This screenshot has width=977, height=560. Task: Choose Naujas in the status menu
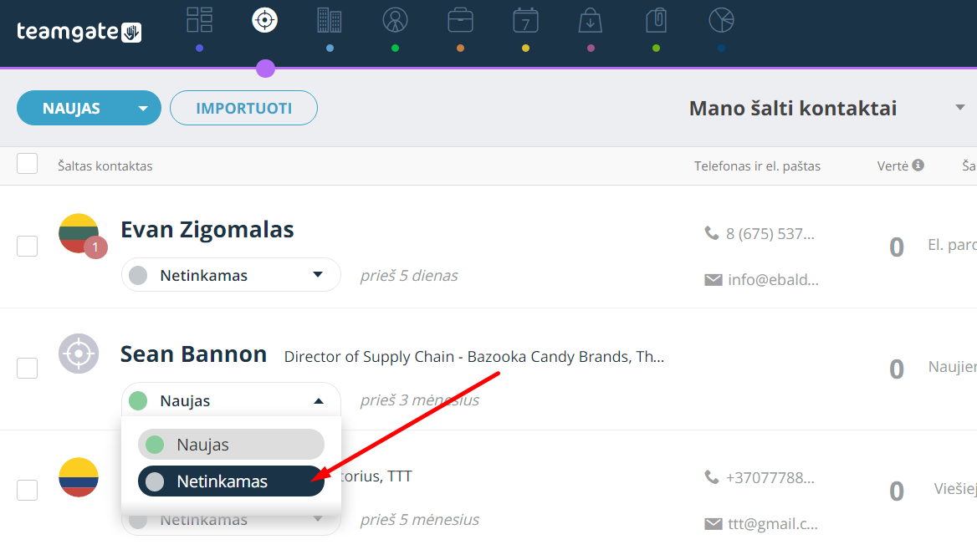coord(231,444)
